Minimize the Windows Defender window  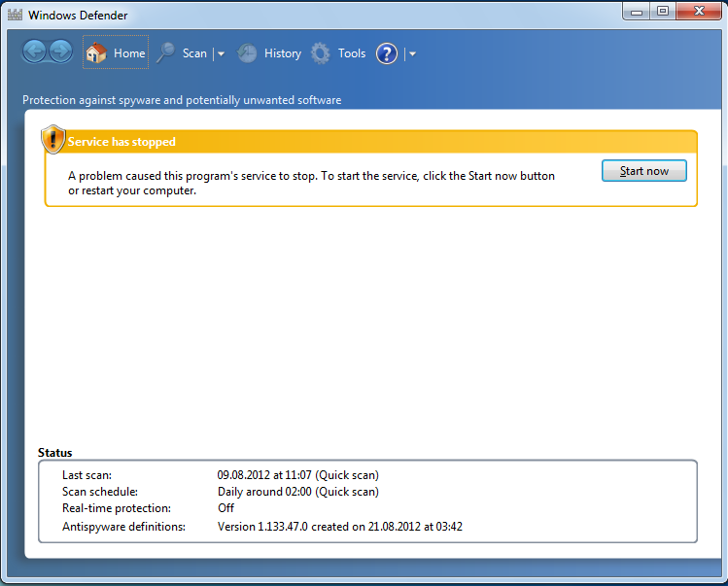click(637, 11)
